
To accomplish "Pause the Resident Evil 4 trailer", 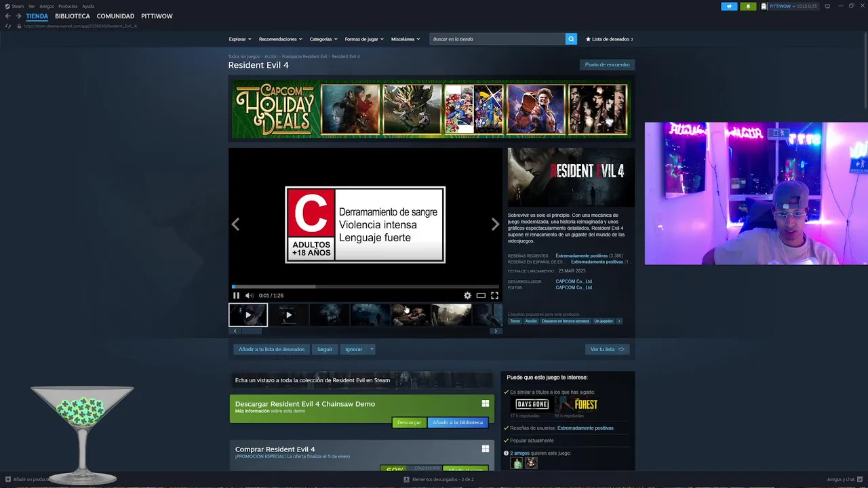I will click(x=236, y=296).
